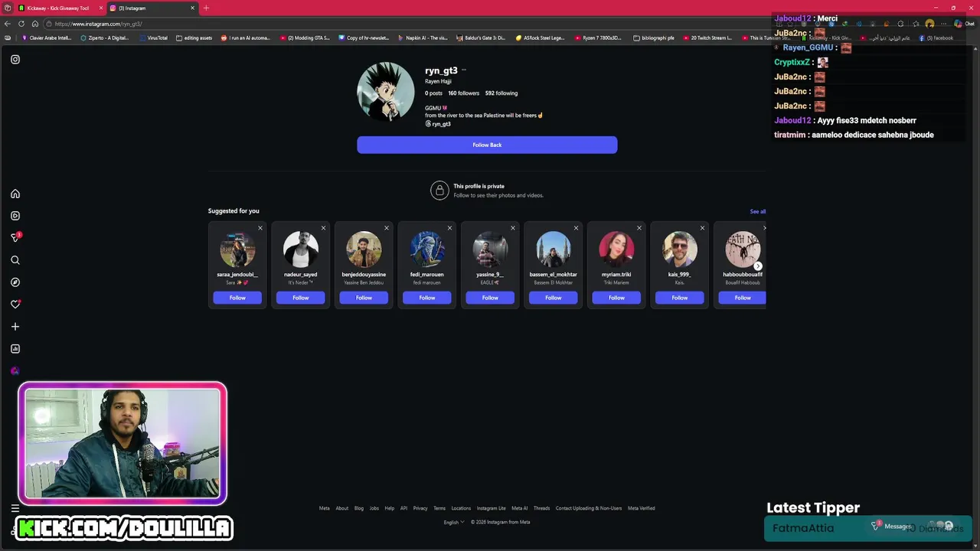Open Instagram home from sidebar
The image size is (980, 551).
coord(15,194)
